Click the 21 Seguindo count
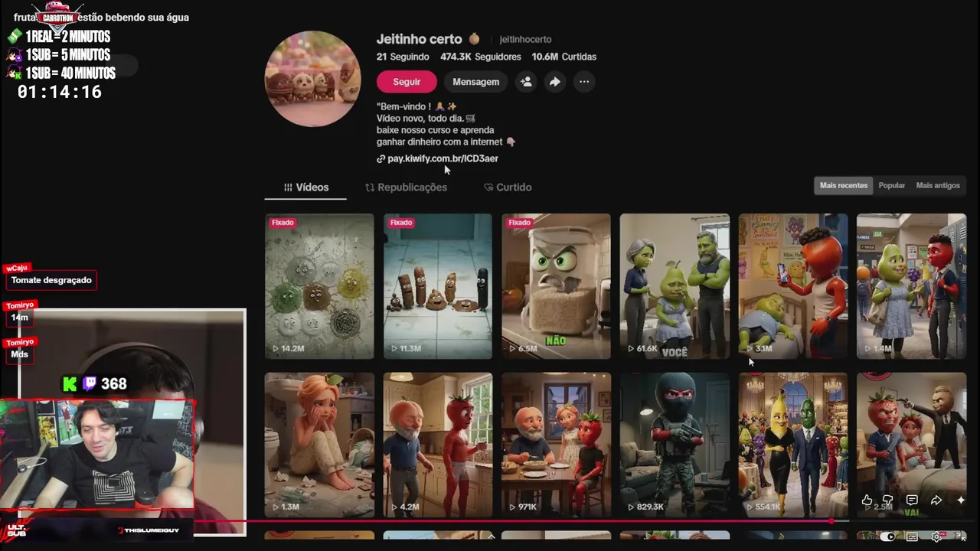 click(x=403, y=57)
